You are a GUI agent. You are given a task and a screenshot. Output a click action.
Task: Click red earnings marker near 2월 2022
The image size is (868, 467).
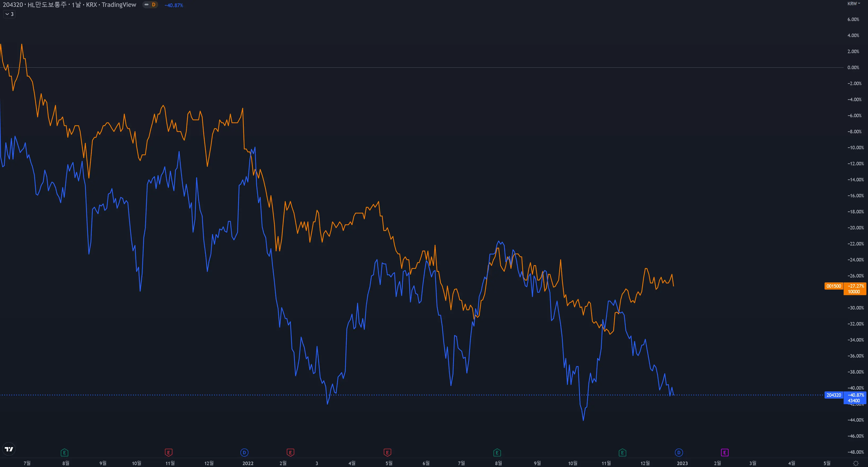tap(290, 452)
